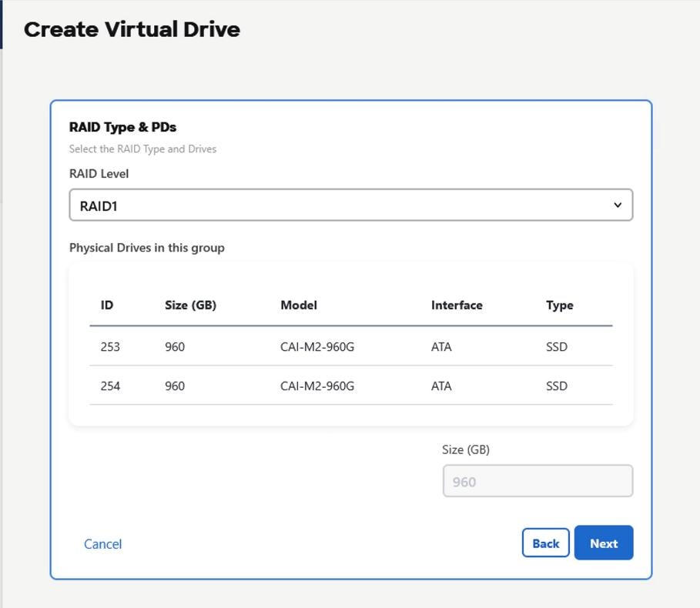Click CAI-M2-960G model in row 254

[317, 386]
